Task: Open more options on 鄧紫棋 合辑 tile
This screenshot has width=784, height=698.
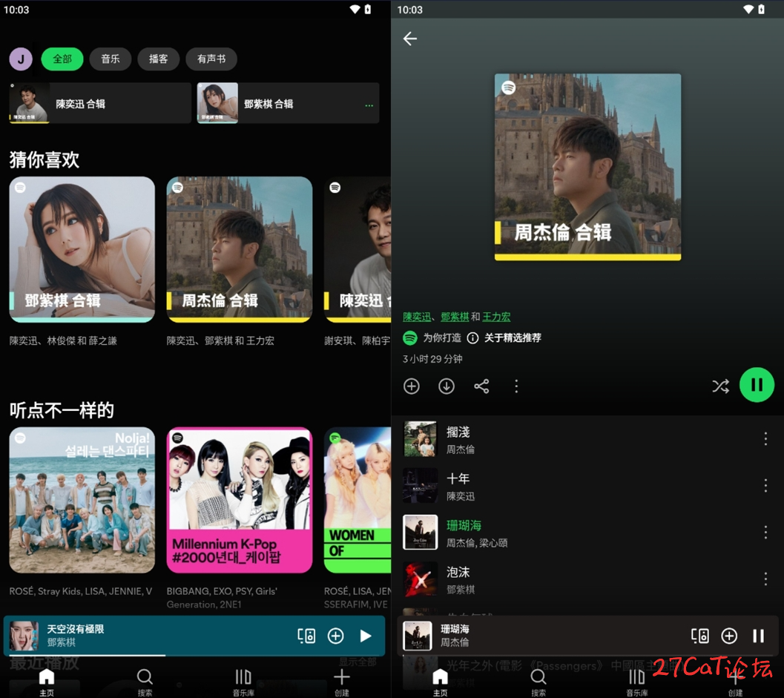Action: pos(369,105)
